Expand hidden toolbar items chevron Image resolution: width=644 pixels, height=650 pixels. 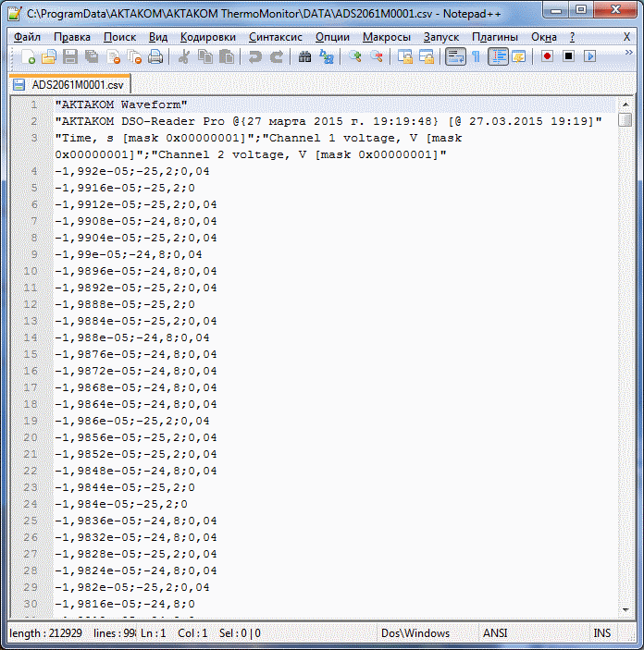click(x=628, y=52)
